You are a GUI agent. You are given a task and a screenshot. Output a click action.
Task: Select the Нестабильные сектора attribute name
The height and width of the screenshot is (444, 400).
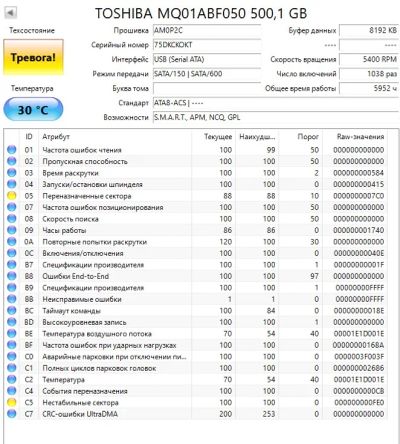coord(80,403)
